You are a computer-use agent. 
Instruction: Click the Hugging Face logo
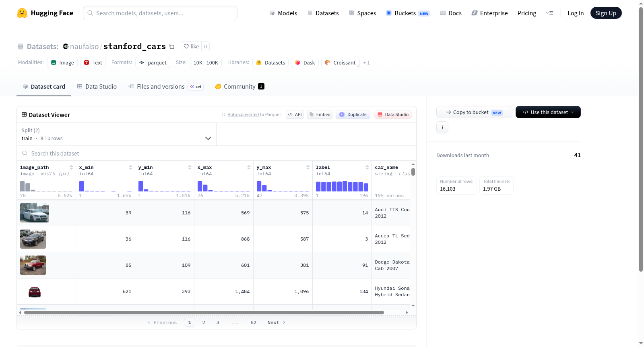(x=45, y=13)
